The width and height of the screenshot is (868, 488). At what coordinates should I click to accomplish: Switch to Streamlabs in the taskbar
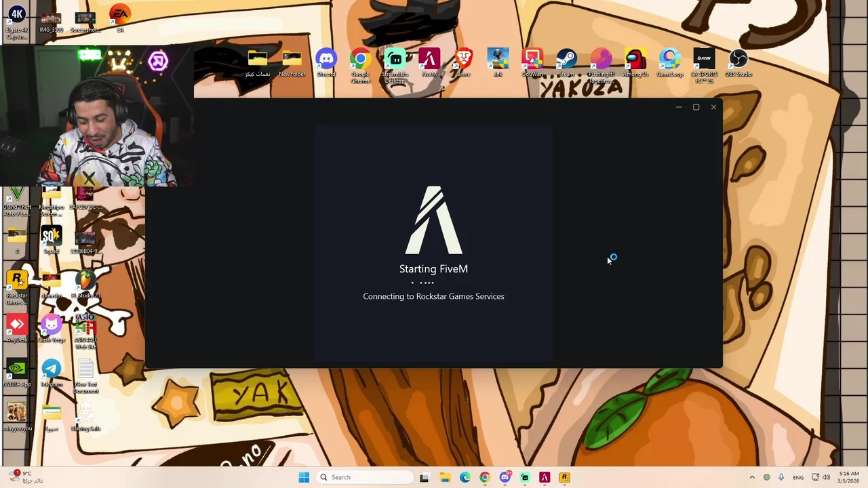524,477
